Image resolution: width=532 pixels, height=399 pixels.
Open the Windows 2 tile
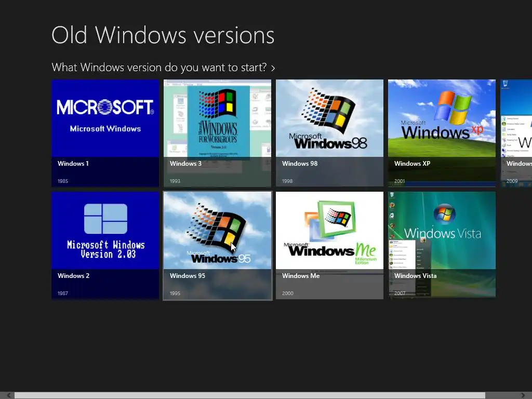(x=105, y=246)
